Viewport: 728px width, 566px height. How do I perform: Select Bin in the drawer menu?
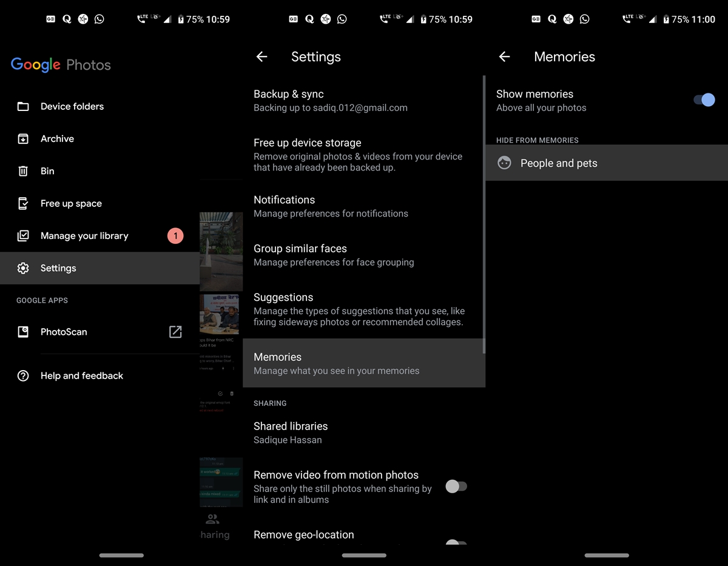[x=99, y=171]
